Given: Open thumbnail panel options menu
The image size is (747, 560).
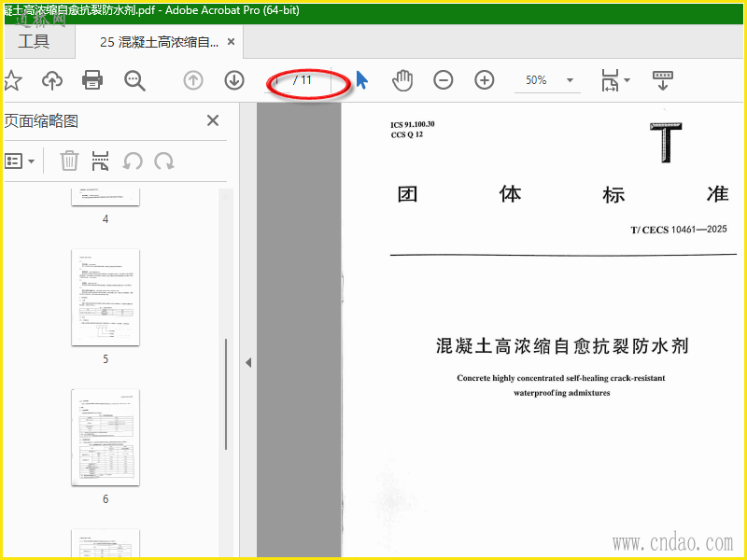Looking at the screenshot, I should 20,161.
